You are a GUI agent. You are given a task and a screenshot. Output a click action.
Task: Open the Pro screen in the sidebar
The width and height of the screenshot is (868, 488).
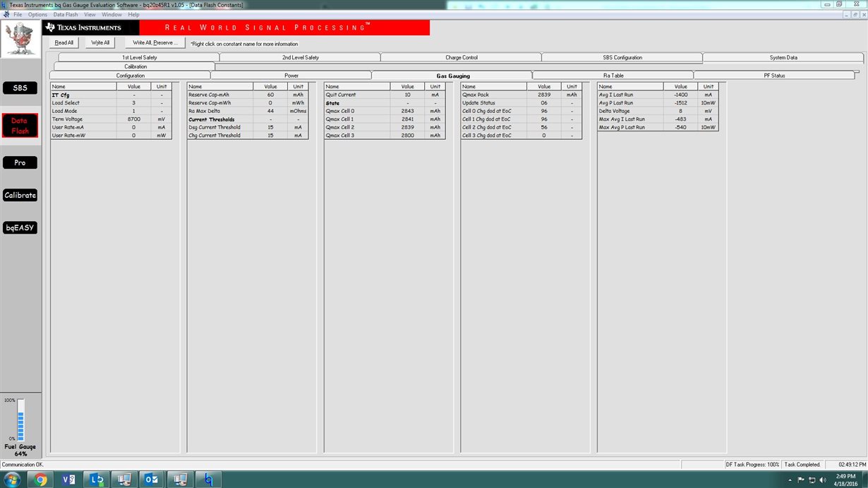pos(20,162)
